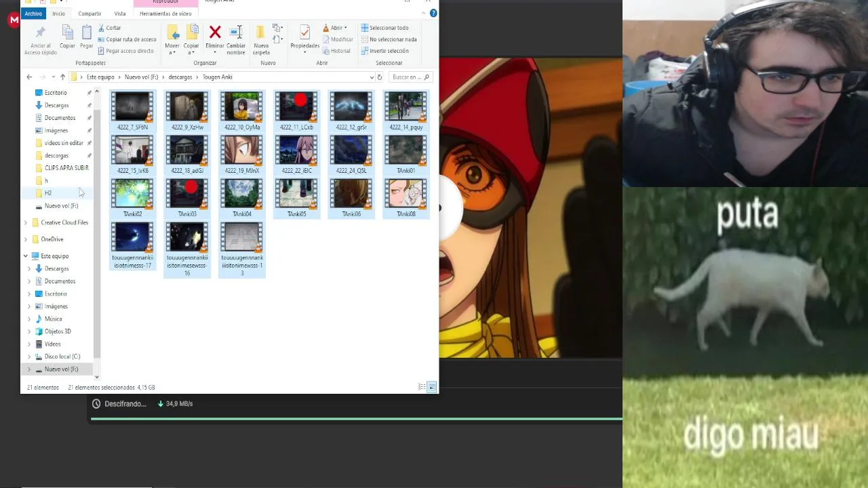Click the back navigation arrow
The height and width of the screenshot is (488, 868).
29,77
